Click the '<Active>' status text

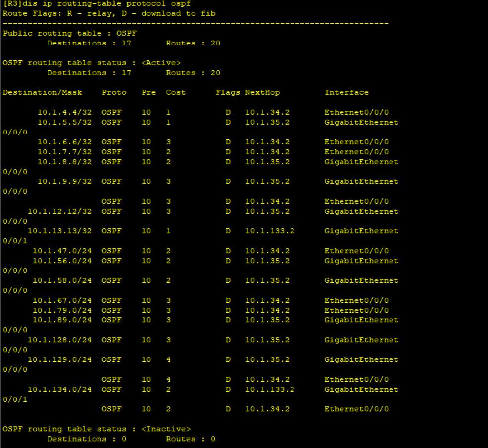click(161, 63)
